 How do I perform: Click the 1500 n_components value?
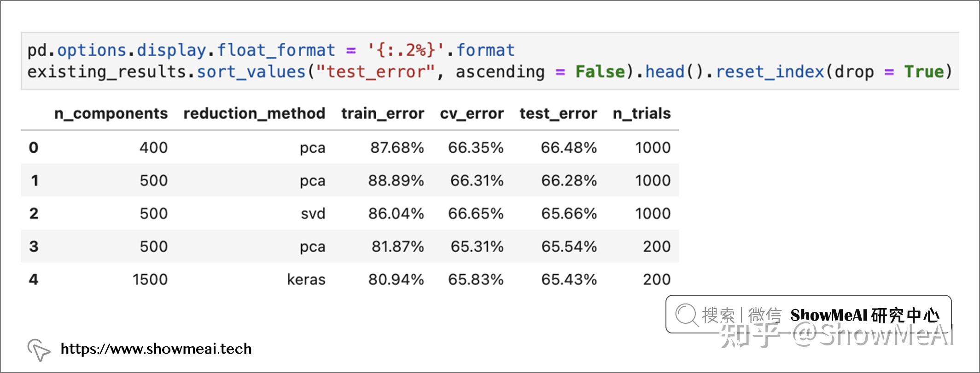tap(150, 280)
